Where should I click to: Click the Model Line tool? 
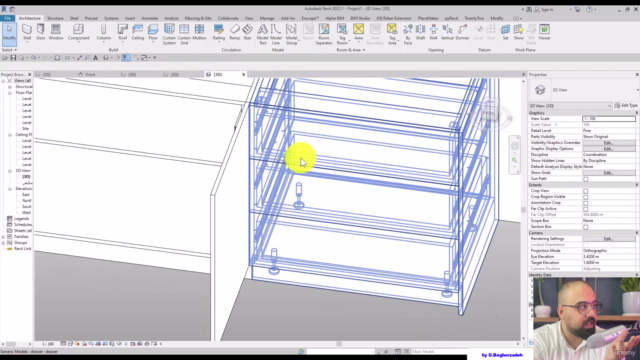tap(276, 34)
